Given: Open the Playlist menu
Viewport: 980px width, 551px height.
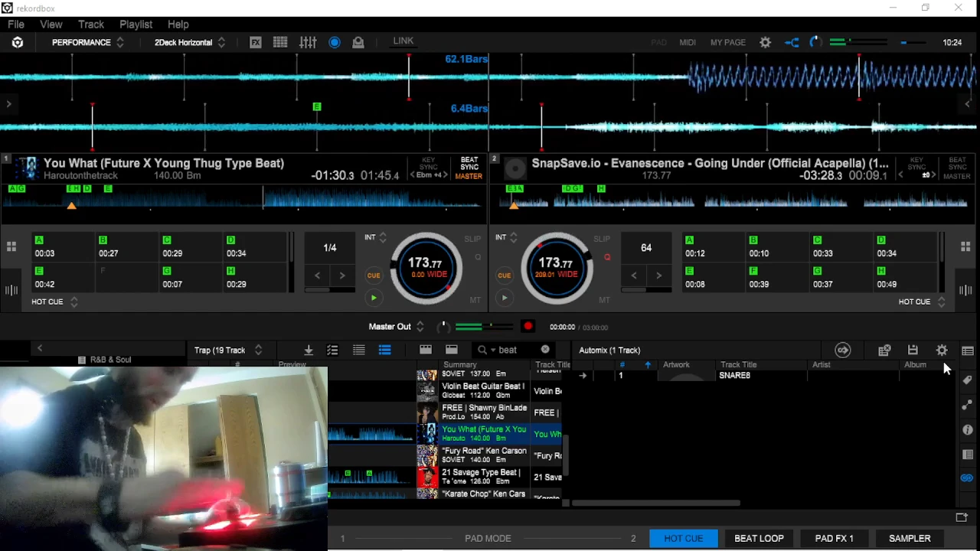Looking at the screenshot, I should (x=136, y=24).
